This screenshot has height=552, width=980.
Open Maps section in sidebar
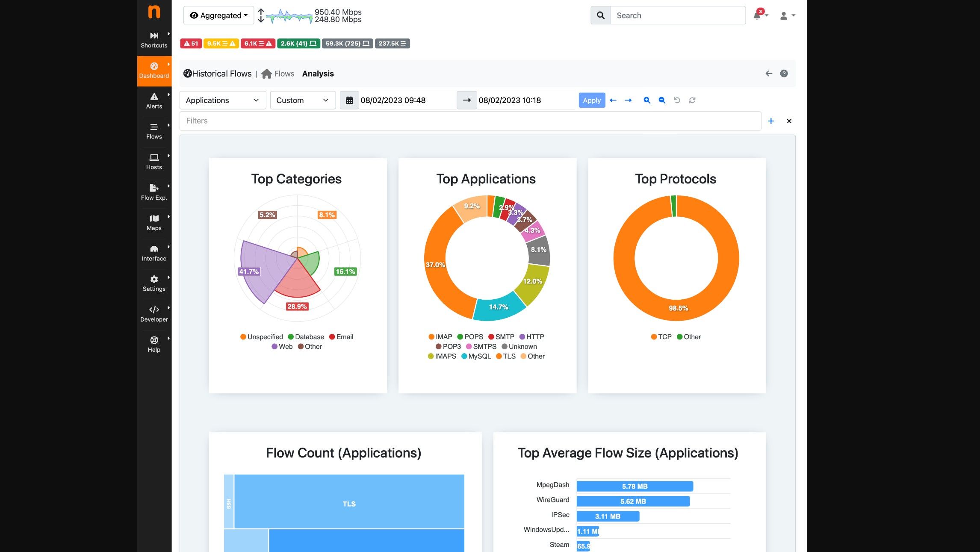(x=153, y=222)
